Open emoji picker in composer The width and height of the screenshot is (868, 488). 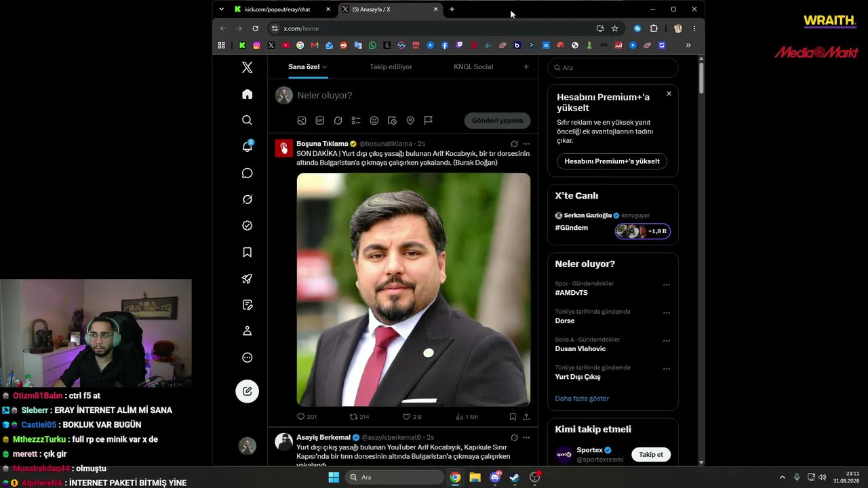(374, 121)
